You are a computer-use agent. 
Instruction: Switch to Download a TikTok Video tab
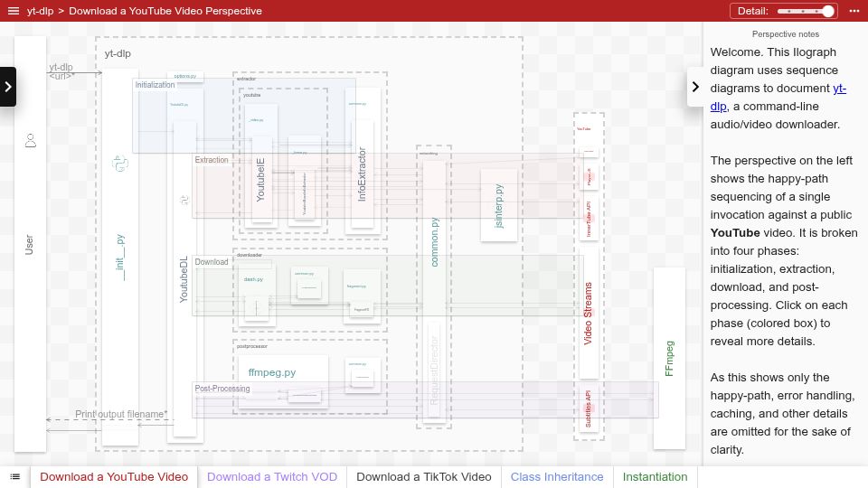(x=423, y=477)
